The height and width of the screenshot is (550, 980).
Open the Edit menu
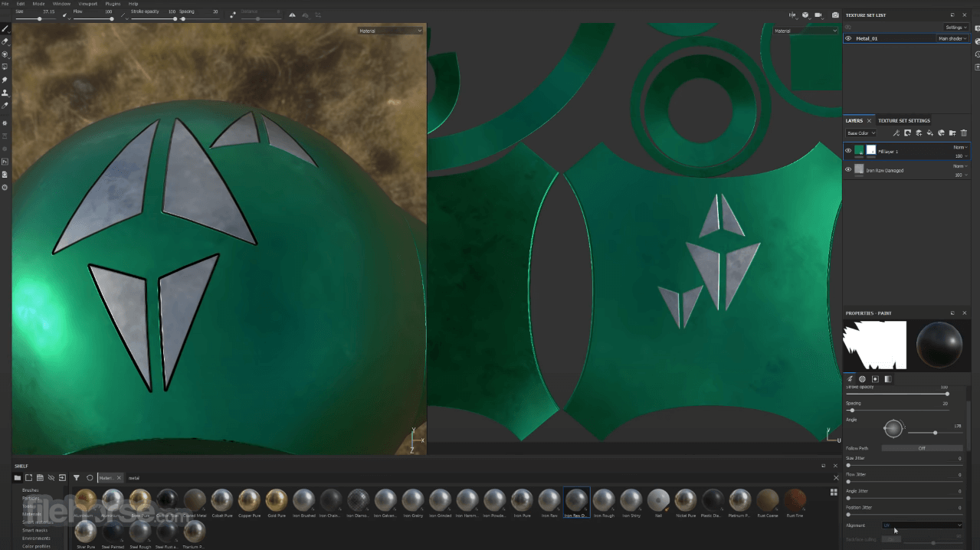click(21, 4)
